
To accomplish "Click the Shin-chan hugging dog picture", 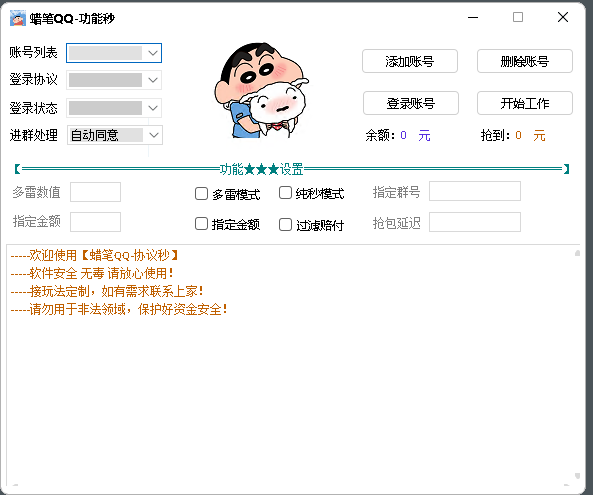I will click(262, 90).
